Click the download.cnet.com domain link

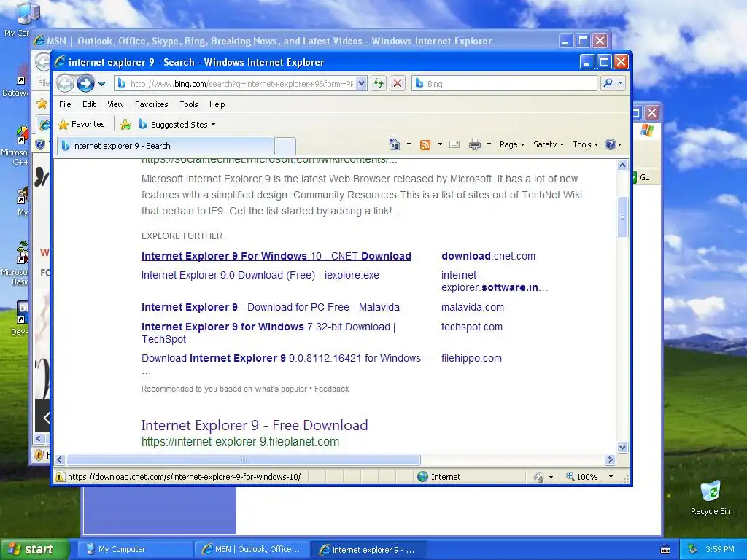(x=488, y=256)
